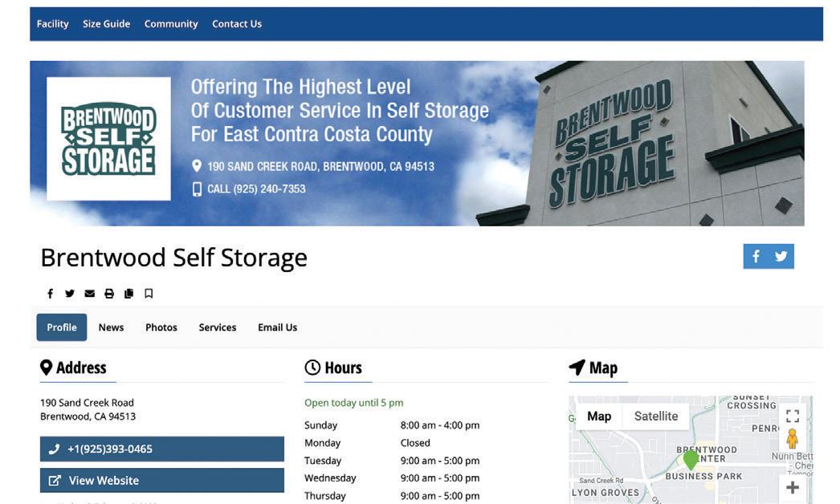Click the Map heading arrow icon
The width and height of the screenshot is (840, 504).
(577, 368)
